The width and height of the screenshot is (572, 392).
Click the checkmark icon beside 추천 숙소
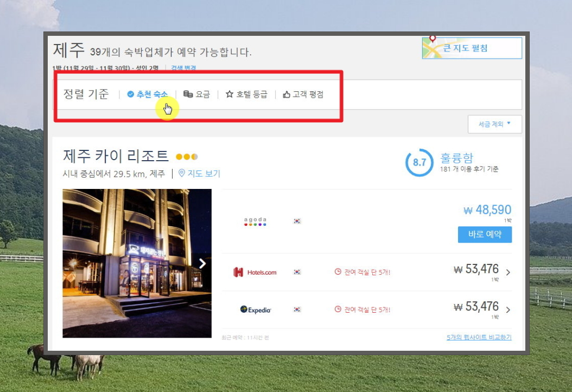tap(130, 94)
